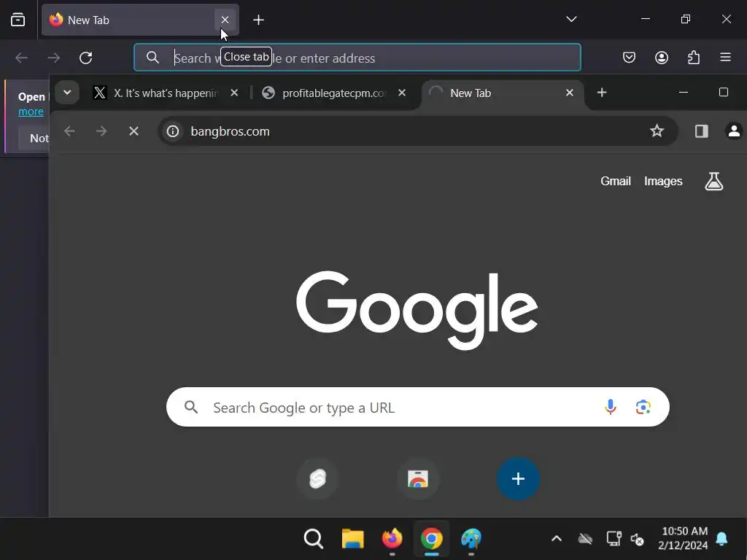Screen dimensions: 747x560
Task: Show hidden system tray icons chevron
Action: (557, 539)
